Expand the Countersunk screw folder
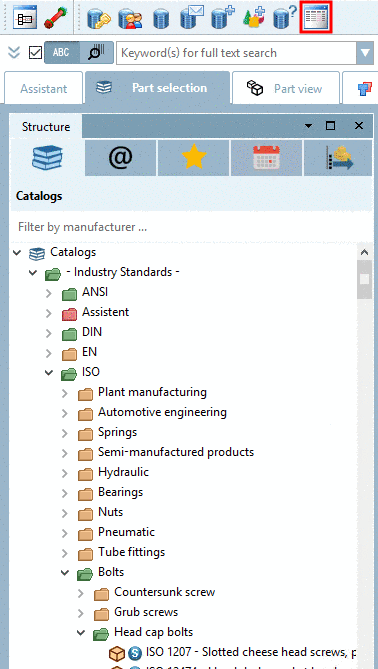The image size is (378, 669). pos(81,593)
